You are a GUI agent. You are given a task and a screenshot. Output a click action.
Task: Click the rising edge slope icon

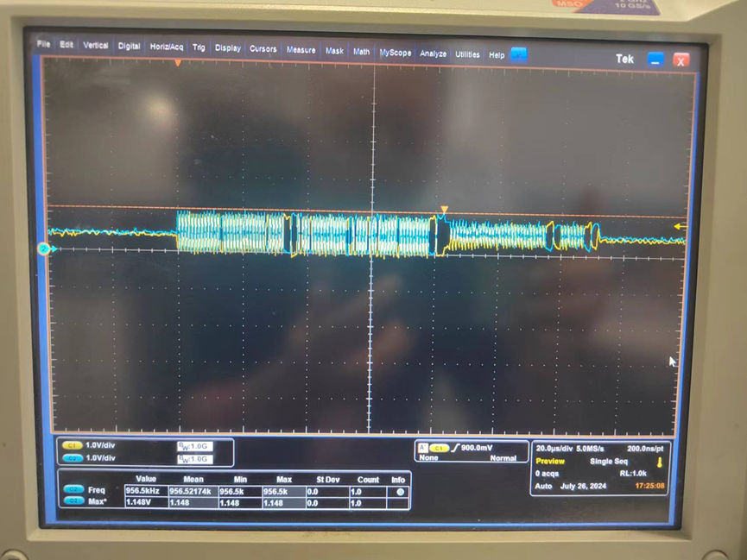tap(455, 448)
